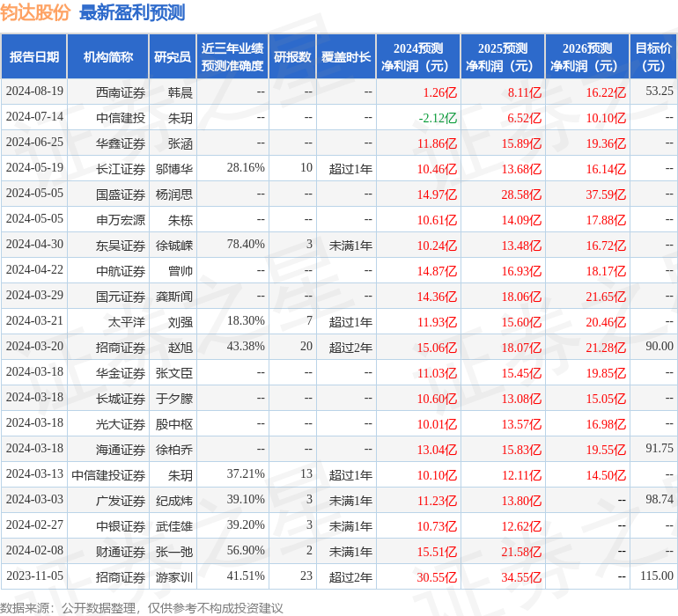Click researcher name 韩晨
This screenshot has width=678, height=616.
coord(181,92)
